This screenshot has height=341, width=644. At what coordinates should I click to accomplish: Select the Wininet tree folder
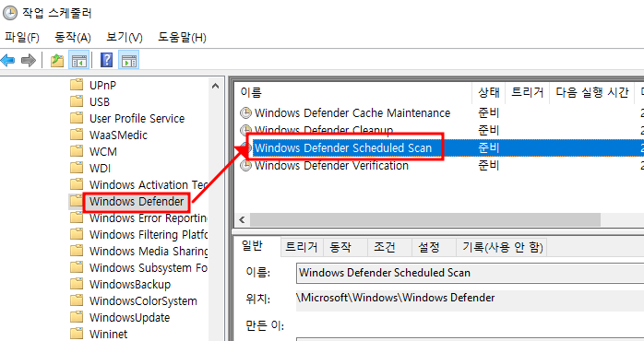pyautogui.click(x=109, y=334)
